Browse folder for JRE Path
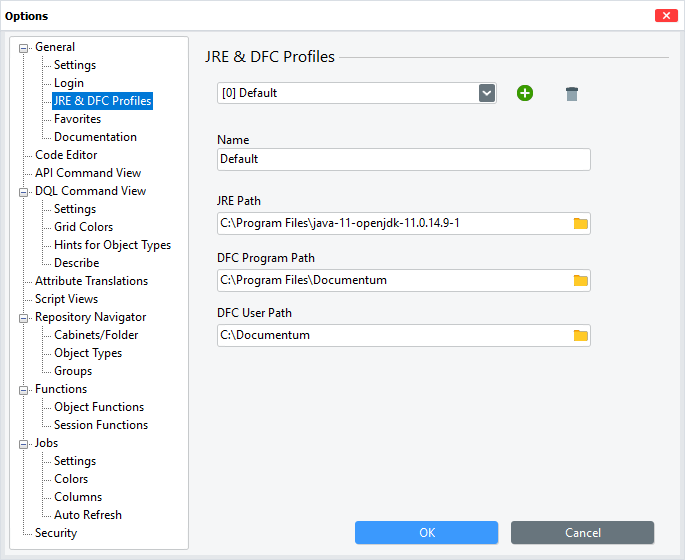 (x=580, y=223)
